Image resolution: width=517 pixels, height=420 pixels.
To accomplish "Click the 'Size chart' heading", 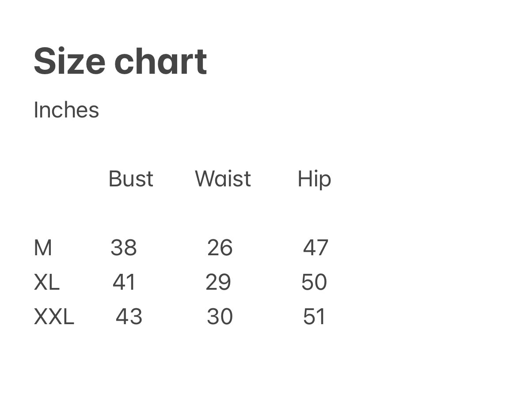I will tap(120, 61).
